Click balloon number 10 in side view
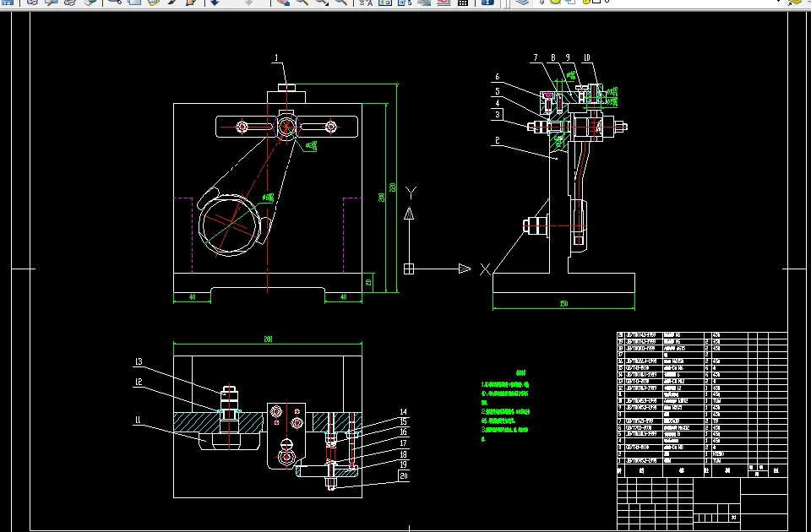 pyautogui.click(x=587, y=58)
